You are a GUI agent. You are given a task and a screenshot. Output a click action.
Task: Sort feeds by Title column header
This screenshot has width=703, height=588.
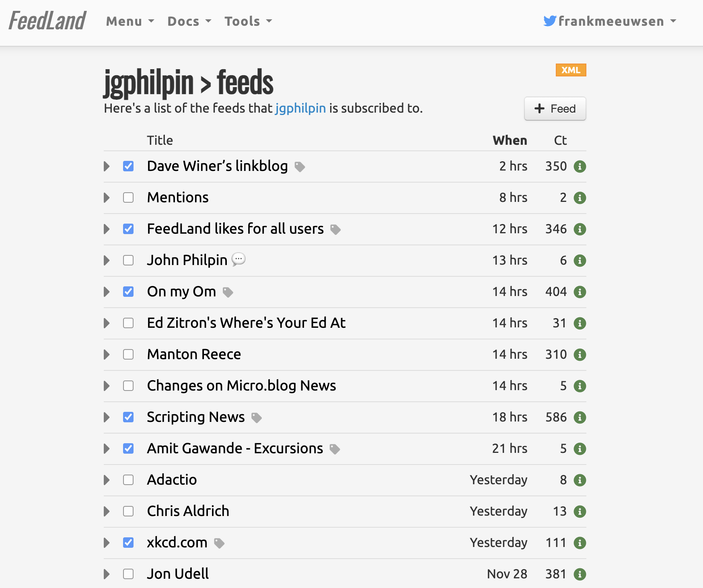pos(160,140)
